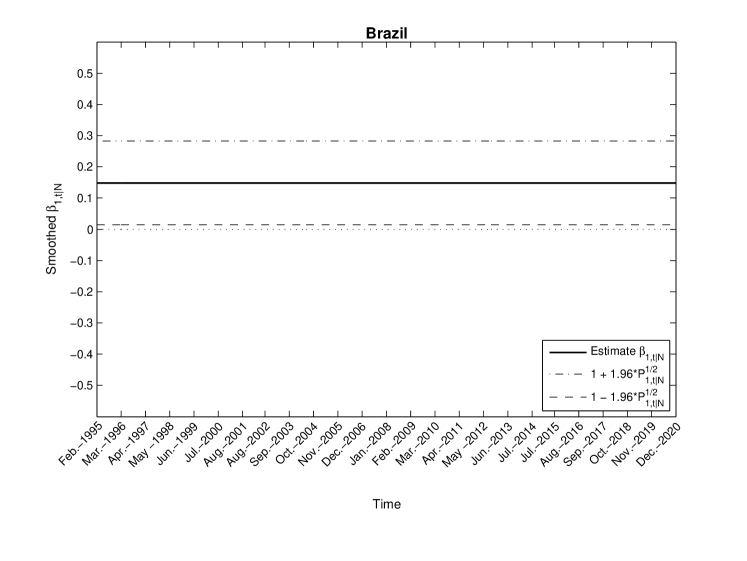Click the 'Apr.−2011' date label
Image resolution: width=747 pixels, height=561 pixels.
442,444
